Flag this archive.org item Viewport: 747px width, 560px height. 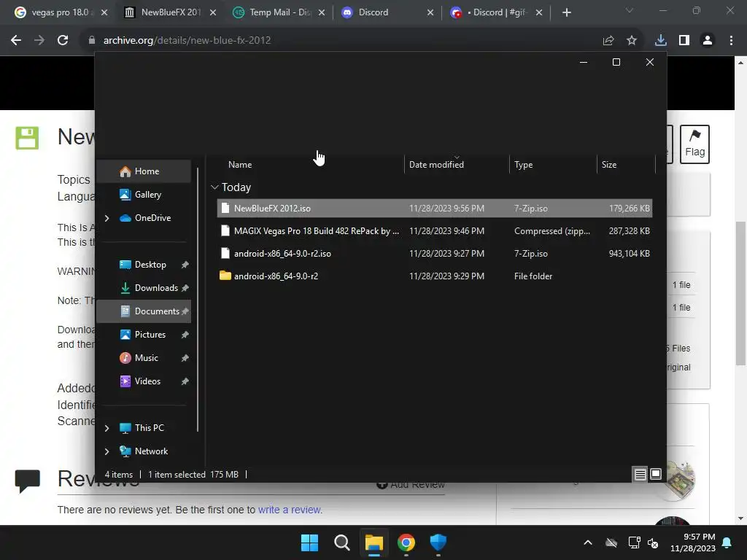point(694,144)
